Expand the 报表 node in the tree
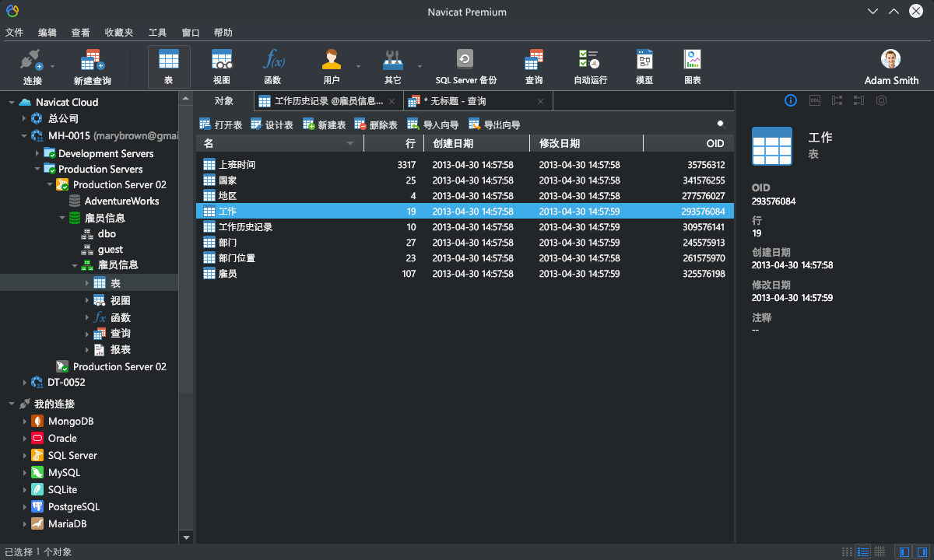This screenshot has width=934, height=560. pos(87,350)
